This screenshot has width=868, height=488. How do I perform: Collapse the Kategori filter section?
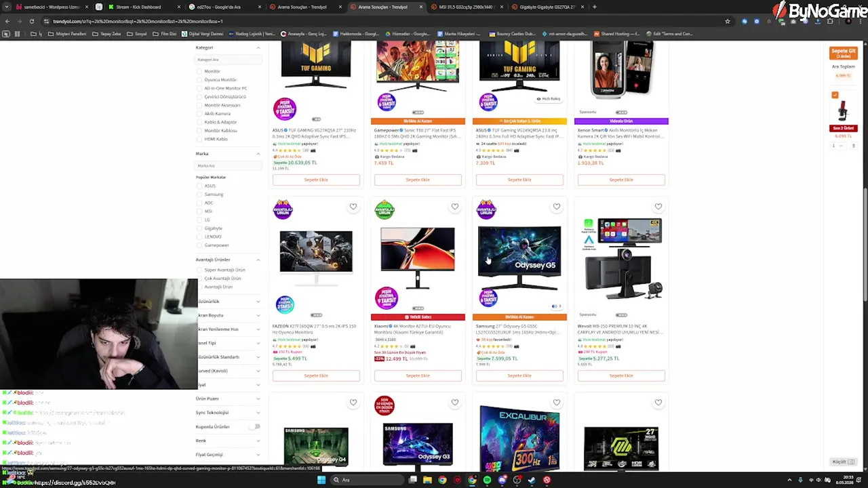click(258, 47)
